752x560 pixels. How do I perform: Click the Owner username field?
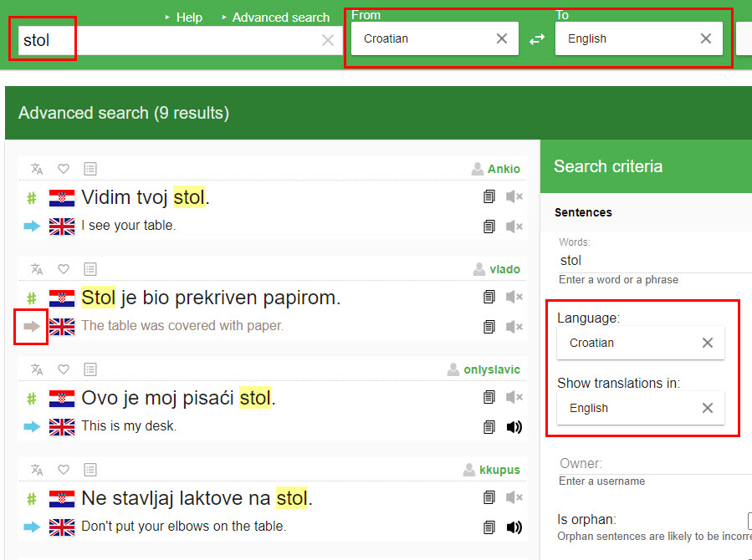pos(655,464)
